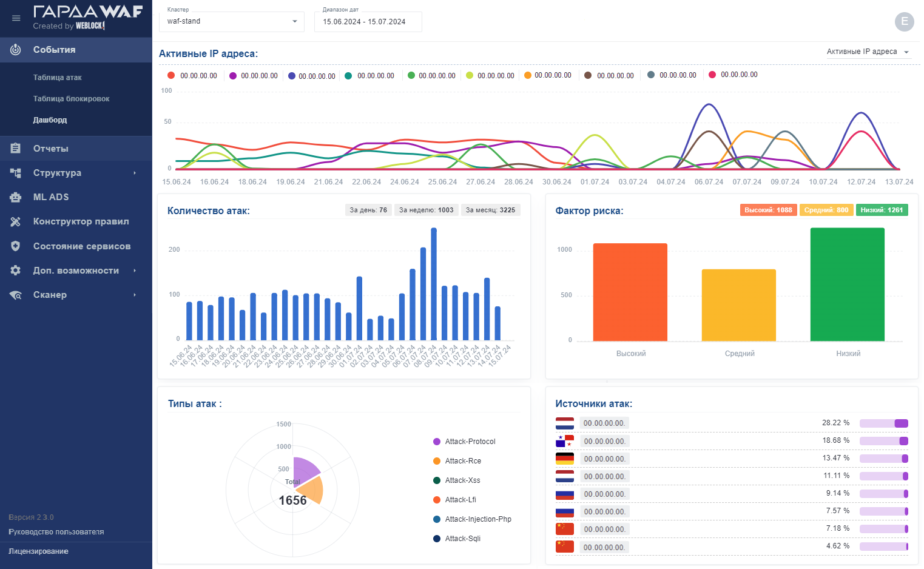Open the Кластер waf-stand dropdown
This screenshot has width=924, height=569.
click(232, 21)
